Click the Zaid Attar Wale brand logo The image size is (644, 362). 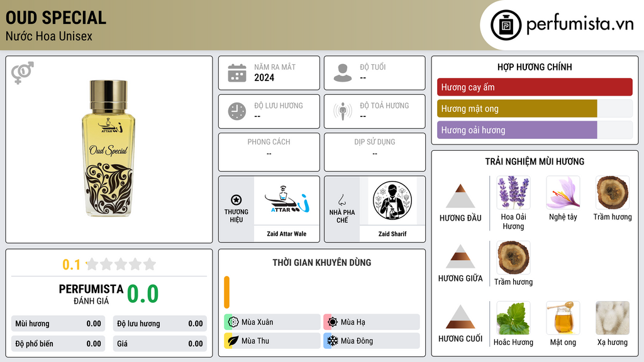tap(286, 200)
